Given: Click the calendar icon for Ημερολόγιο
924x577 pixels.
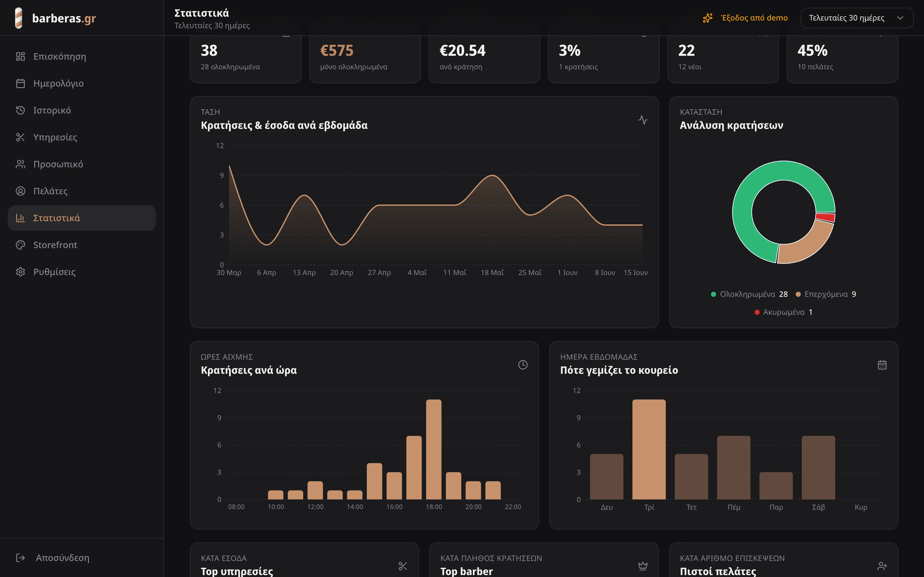Looking at the screenshot, I should tap(21, 83).
